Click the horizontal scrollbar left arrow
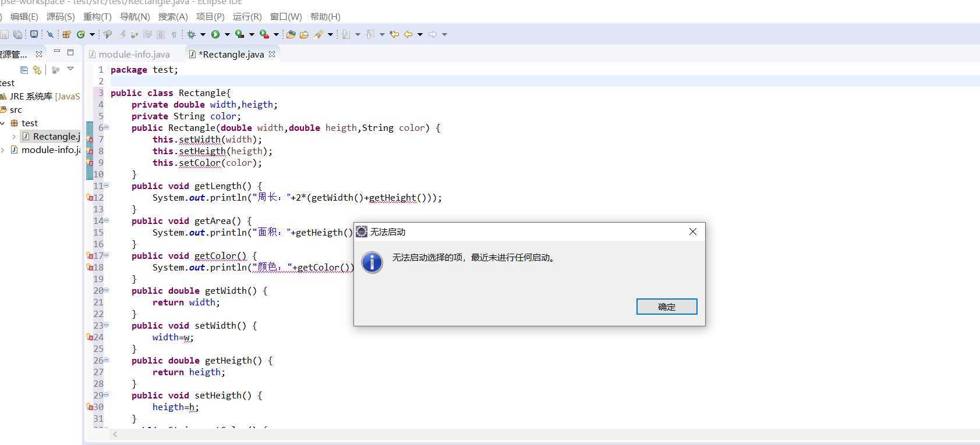 pyautogui.click(x=115, y=434)
